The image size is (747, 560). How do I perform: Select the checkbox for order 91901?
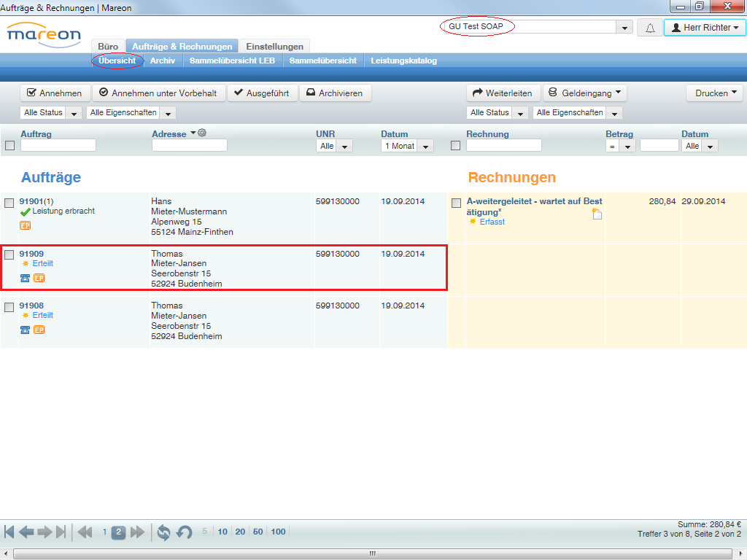pyautogui.click(x=9, y=203)
